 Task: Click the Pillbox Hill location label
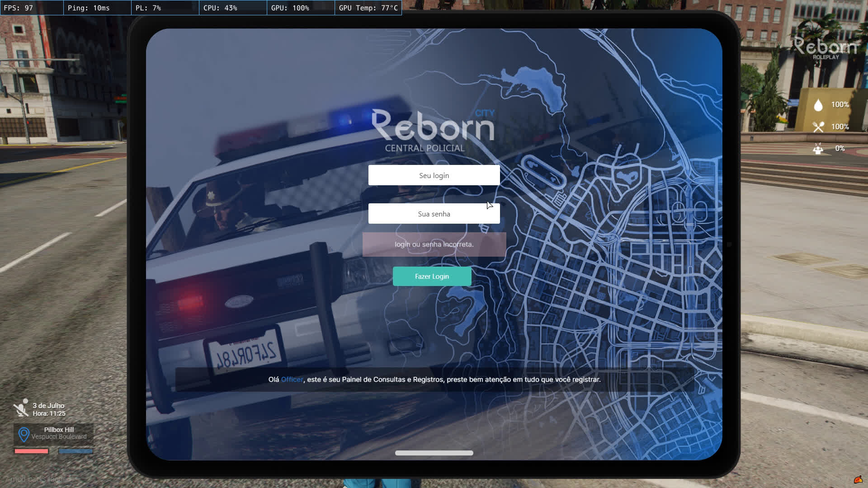tap(59, 430)
